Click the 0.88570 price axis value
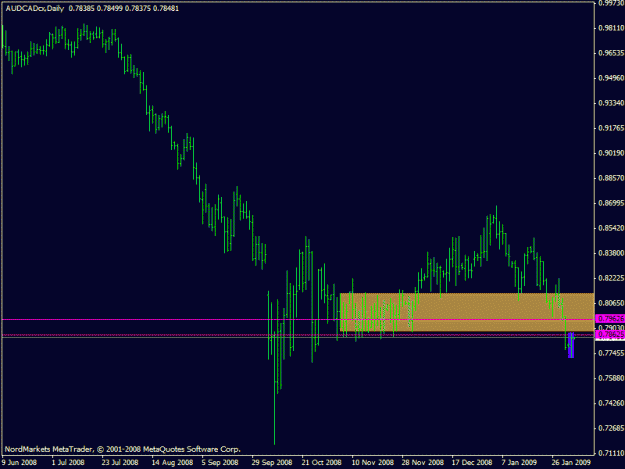Image resolution: width=625 pixels, height=469 pixels. [x=611, y=178]
